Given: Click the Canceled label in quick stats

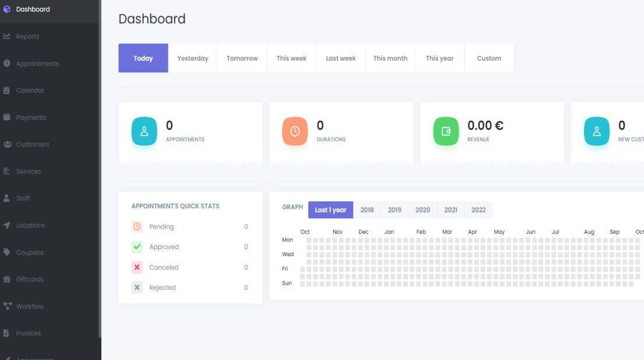Looking at the screenshot, I should pos(164,267).
